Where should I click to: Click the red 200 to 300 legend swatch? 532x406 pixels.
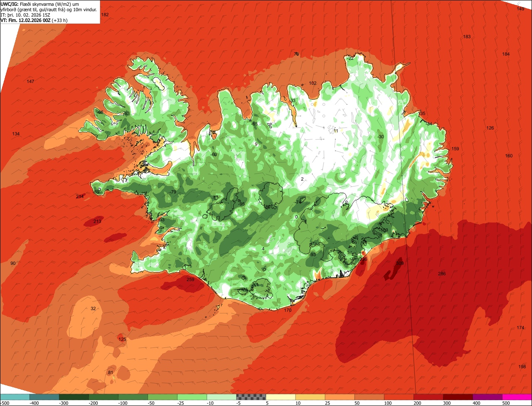[428, 397]
